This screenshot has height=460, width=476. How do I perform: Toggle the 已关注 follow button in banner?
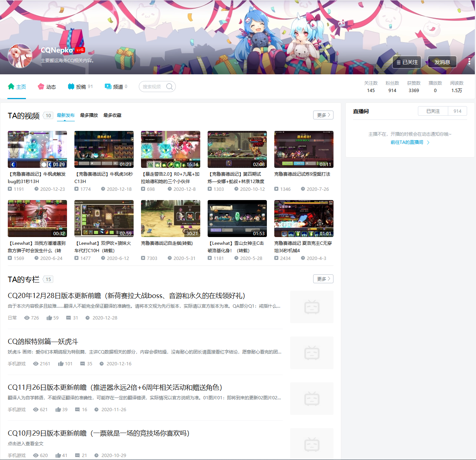click(x=407, y=62)
